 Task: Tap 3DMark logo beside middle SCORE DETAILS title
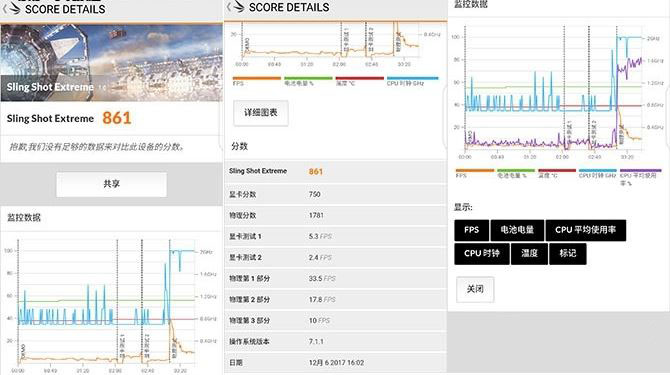[239, 6]
